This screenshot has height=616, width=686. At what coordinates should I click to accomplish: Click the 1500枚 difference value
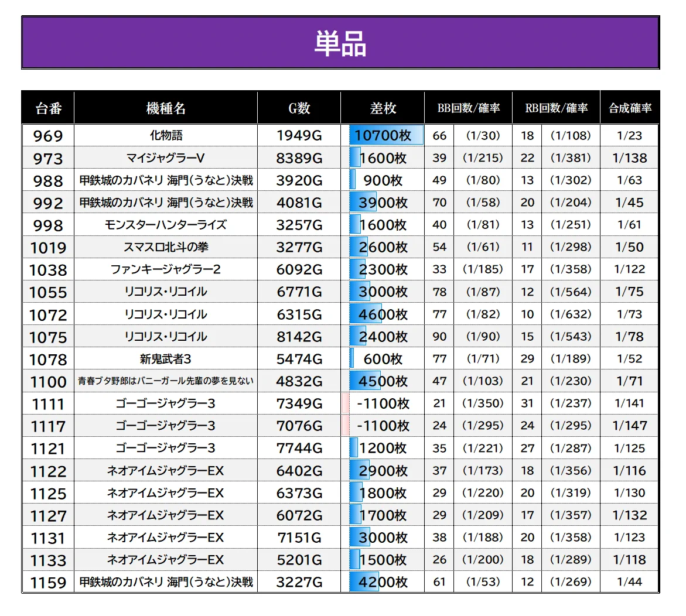383,560
